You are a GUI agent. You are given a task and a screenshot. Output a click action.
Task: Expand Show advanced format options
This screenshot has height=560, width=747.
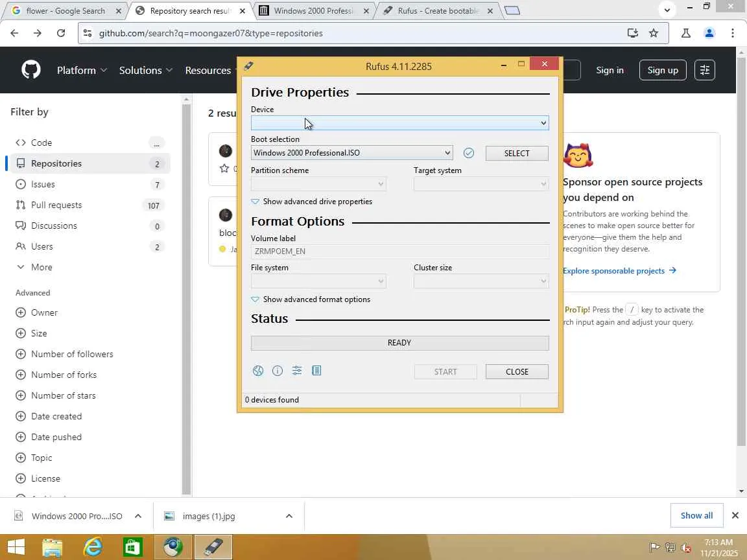coord(311,299)
